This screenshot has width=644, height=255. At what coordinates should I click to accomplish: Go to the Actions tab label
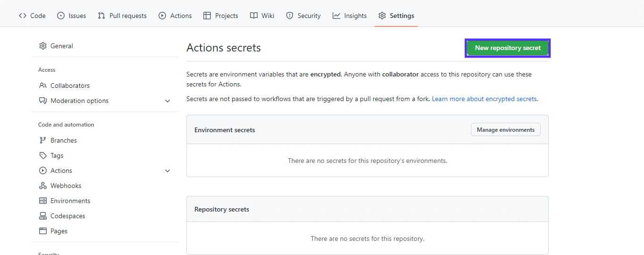coord(181,16)
